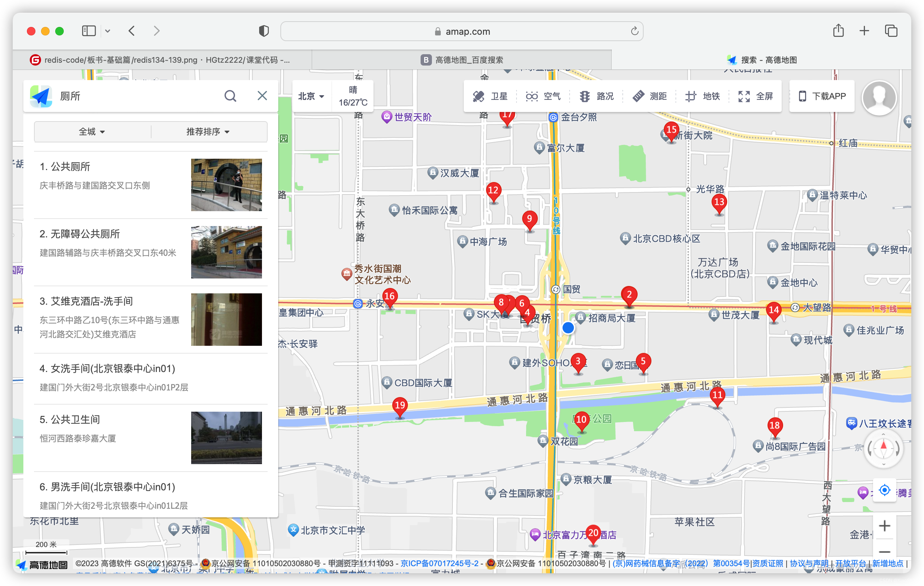Click the compass rotation control
Screen dimensions: 924x586
click(883, 448)
